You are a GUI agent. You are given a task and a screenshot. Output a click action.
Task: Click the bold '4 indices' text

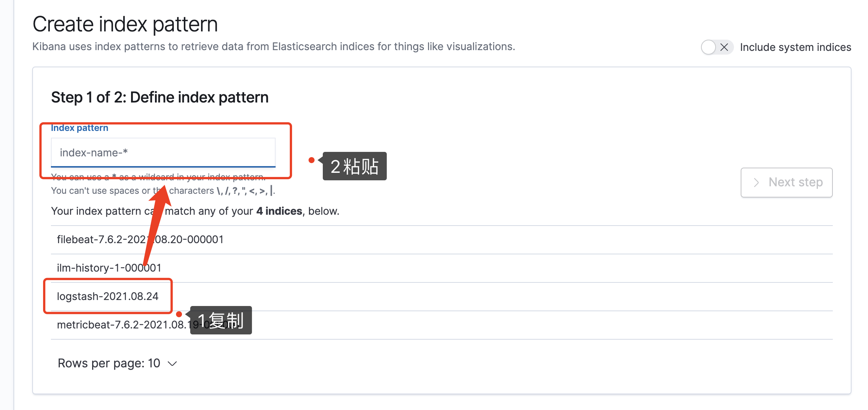[x=279, y=211]
